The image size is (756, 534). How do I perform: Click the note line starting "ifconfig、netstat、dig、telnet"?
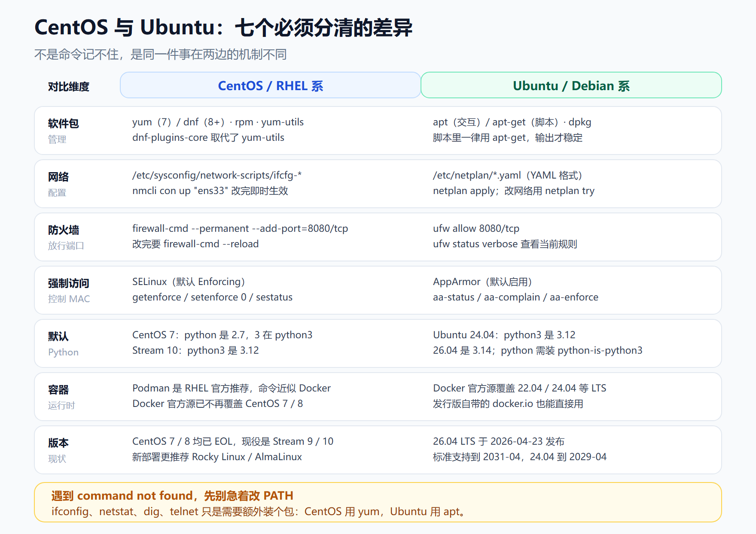pos(258,512)
